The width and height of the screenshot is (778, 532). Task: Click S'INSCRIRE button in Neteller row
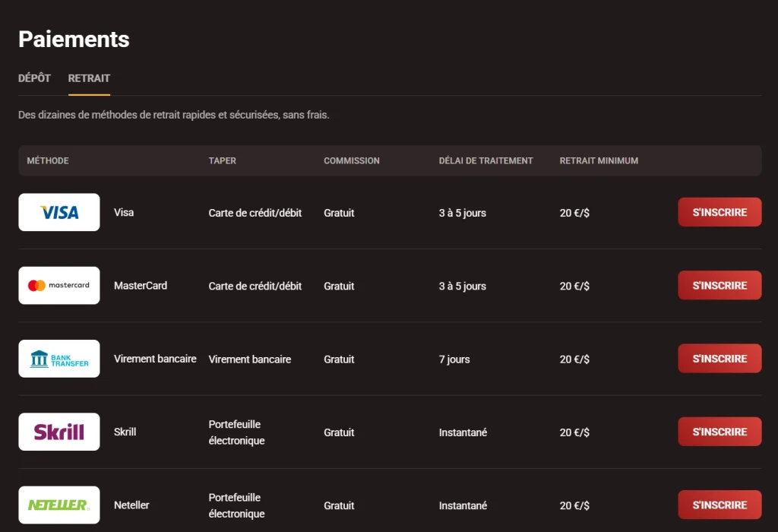pyautogui.click(x=719, y=505)
